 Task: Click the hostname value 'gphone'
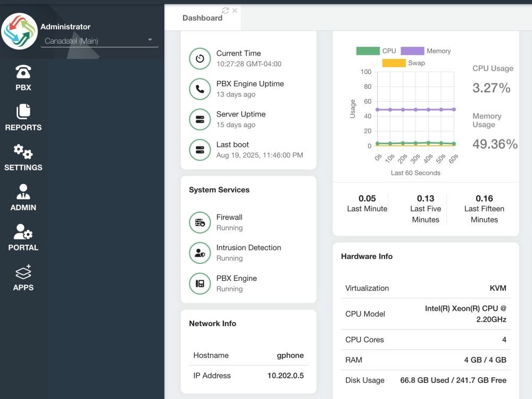(290, 355)
